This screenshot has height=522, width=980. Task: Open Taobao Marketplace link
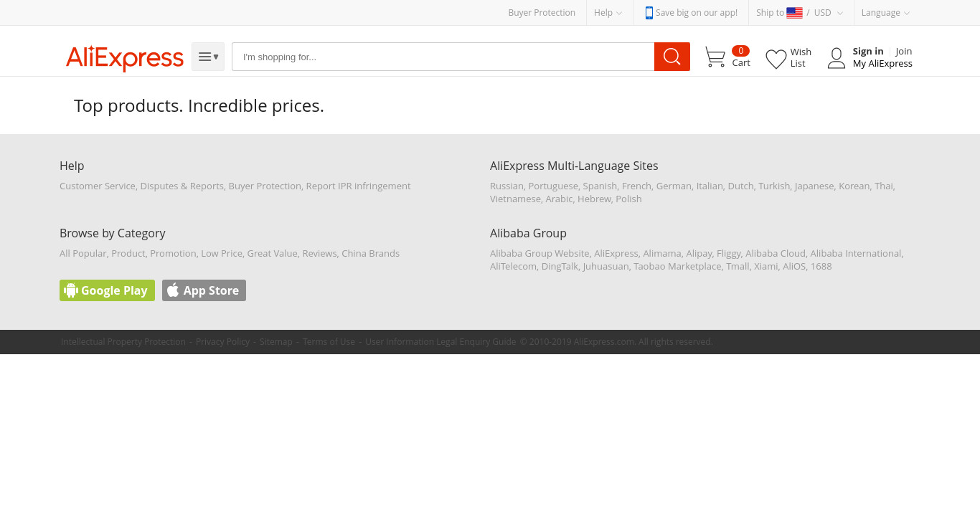[677, 266]
